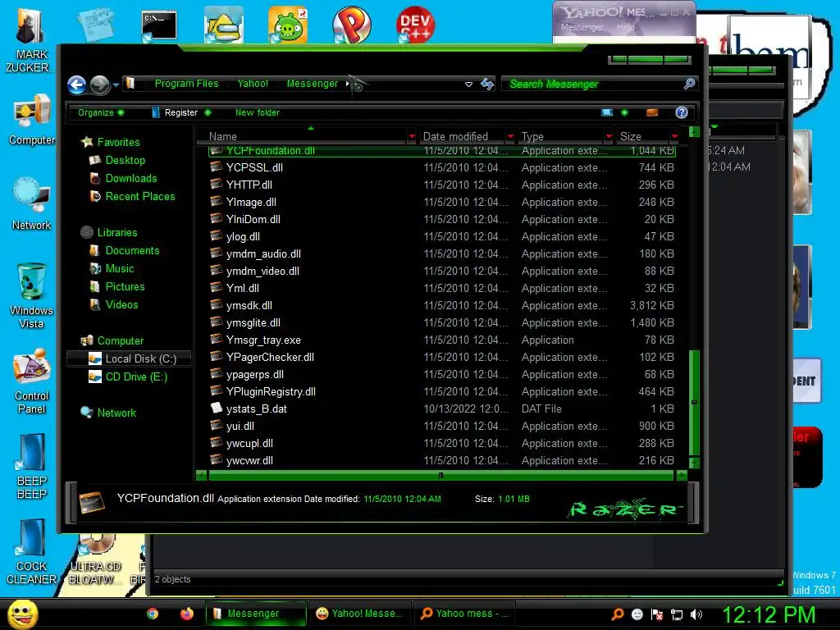Image resolution: width=840 pixels, height=630 pixels.
Task: Select Yahoo! in the address breadcrumb
Action: [253, 84]
